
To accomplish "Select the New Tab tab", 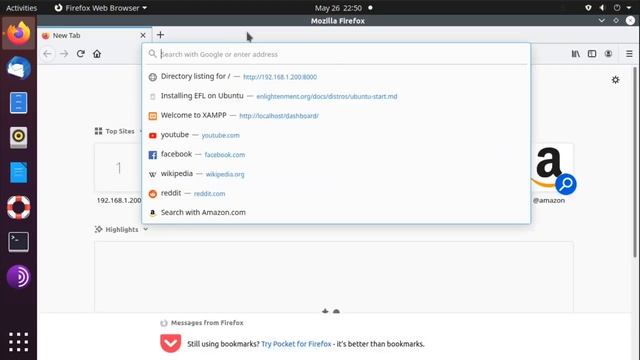I will 94,36.
